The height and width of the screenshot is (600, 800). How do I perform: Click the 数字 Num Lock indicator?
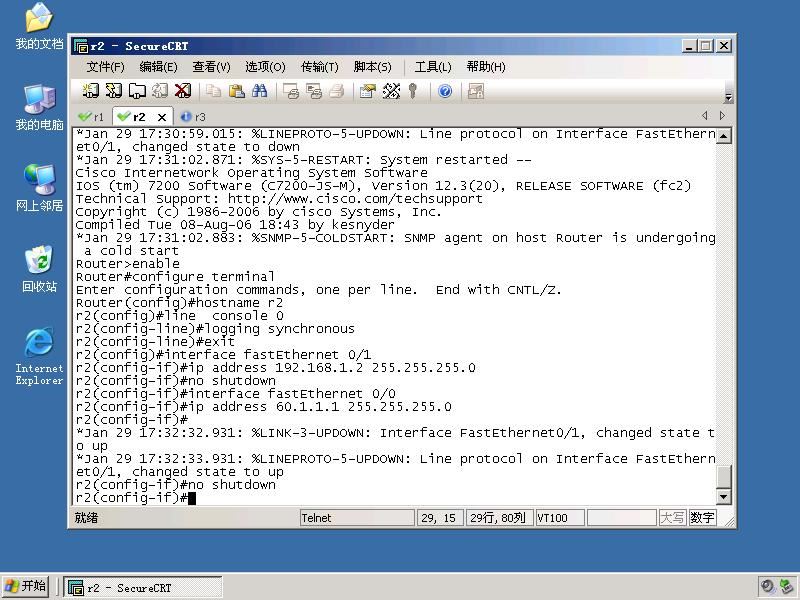[702, 518]
